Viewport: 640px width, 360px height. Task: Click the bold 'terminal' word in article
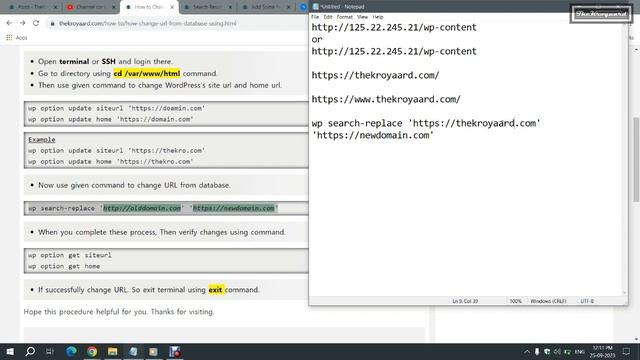click(x=74, y=62)
